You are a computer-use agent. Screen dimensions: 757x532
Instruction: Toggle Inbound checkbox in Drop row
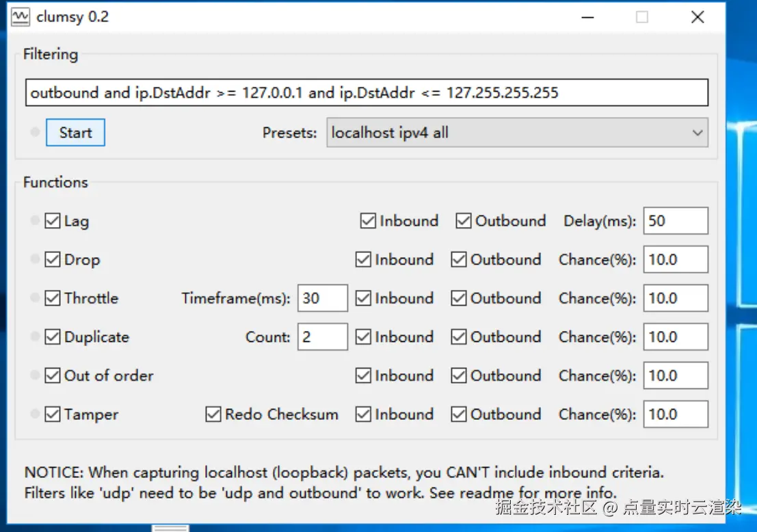pyautogui.click(x=363, y=260)
